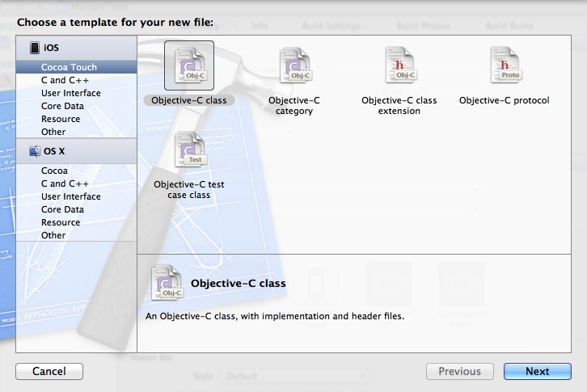This screenshot has height=392, width=587.
Task: Choose the Objective-C test case class icon
Action: point(189,150)
